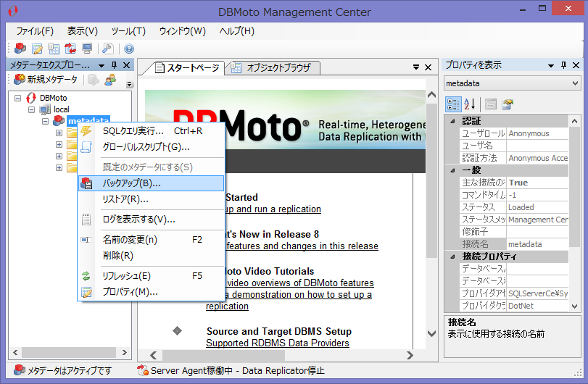Open 'Supported RDBMS Data Providers' link
The width and height of the screenshot is (588, 384).
point(278,343)
